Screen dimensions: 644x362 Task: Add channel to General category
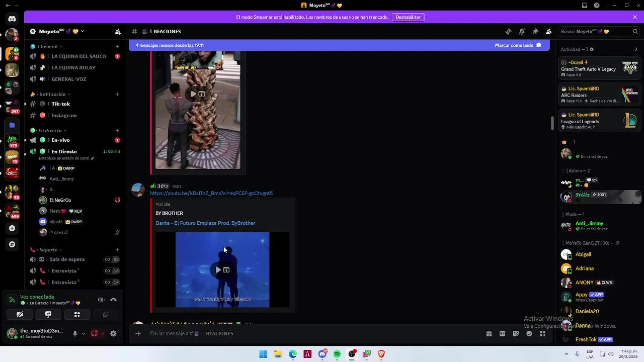click(x=117, y=46)
